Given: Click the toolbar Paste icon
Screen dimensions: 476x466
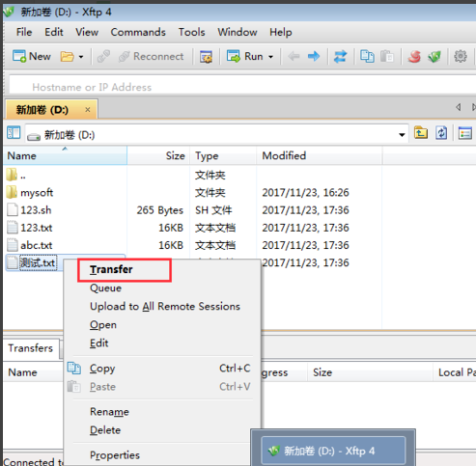Looking at the screenshot, I should coord(387,57).
